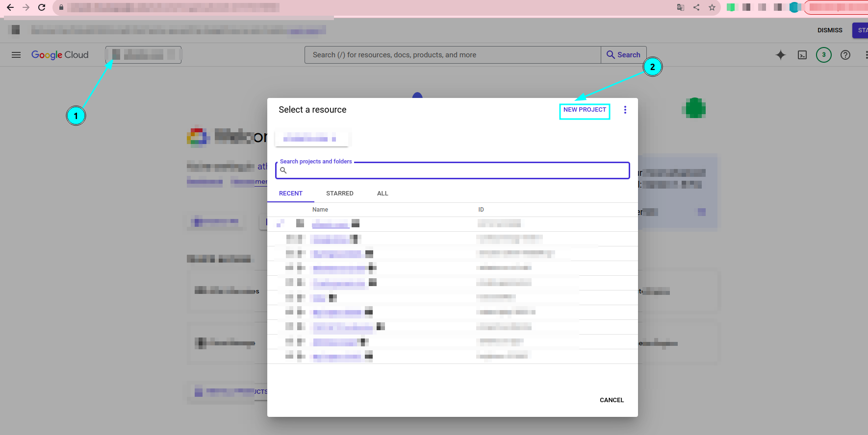Click the blue Search button in header
The height and width of the screenshot is (435, 868).
pos(623,55)
